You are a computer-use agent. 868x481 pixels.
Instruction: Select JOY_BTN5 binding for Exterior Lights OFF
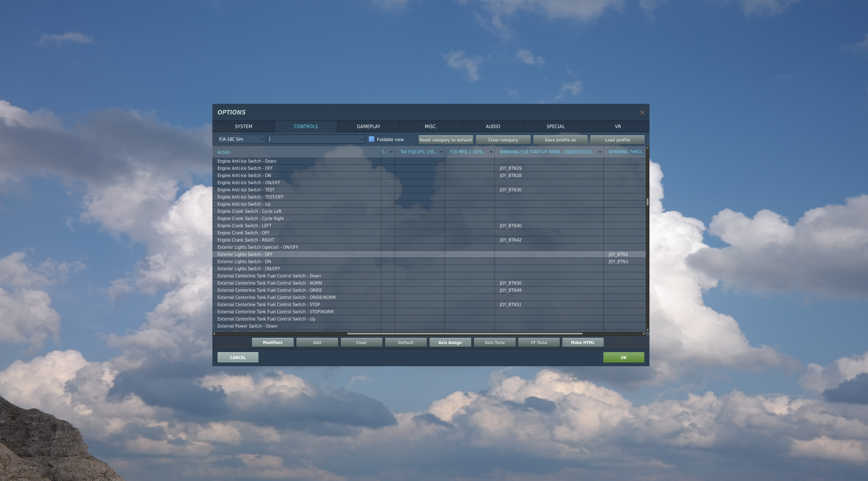click(x=618, y=254)
